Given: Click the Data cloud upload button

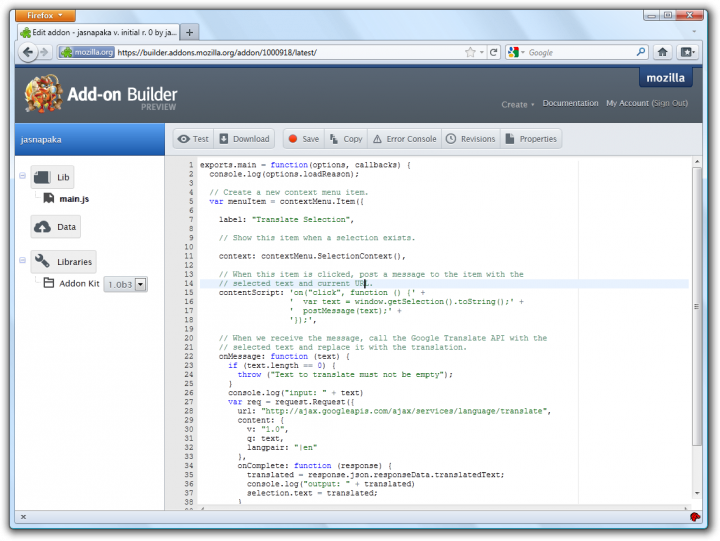Looking at the screenshot, I should point(56,227).
